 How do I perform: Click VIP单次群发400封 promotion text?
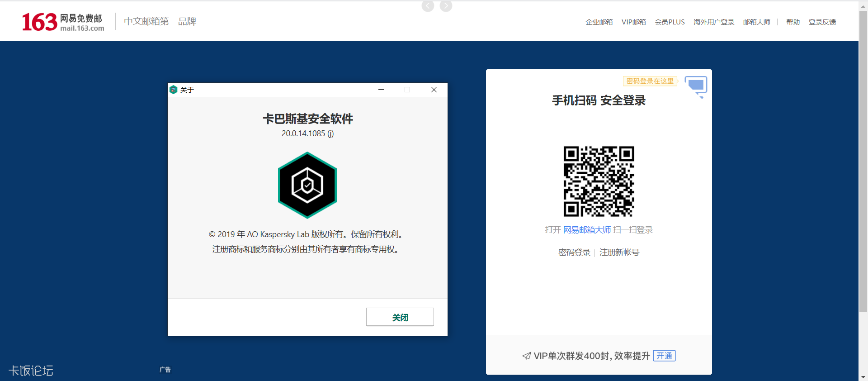point(592,356)
